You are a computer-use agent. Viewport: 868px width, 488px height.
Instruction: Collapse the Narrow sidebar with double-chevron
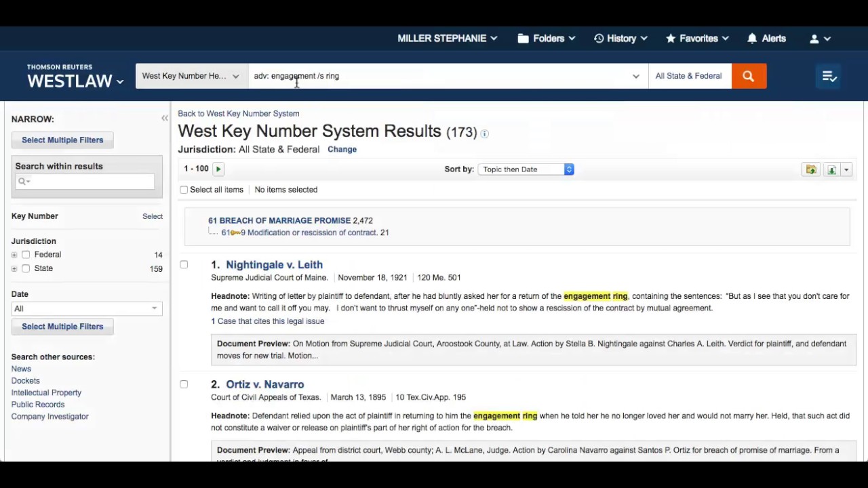pyautogui.click(x=164, y=119)
